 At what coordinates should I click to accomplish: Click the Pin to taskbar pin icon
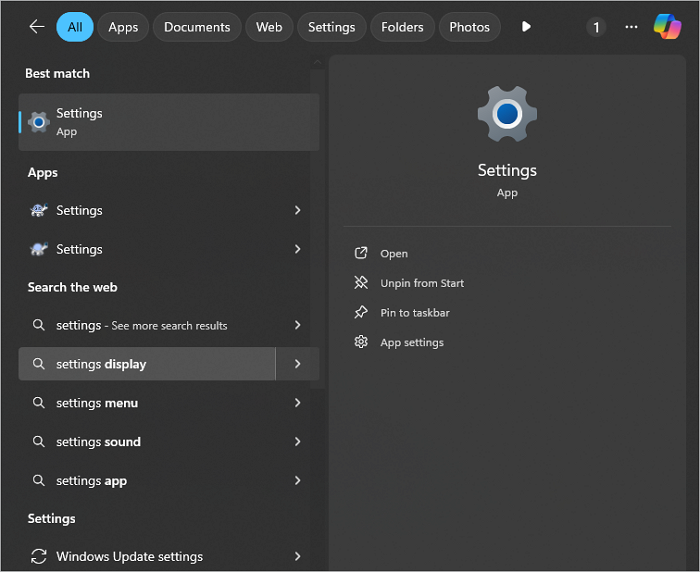pos(361,313)
